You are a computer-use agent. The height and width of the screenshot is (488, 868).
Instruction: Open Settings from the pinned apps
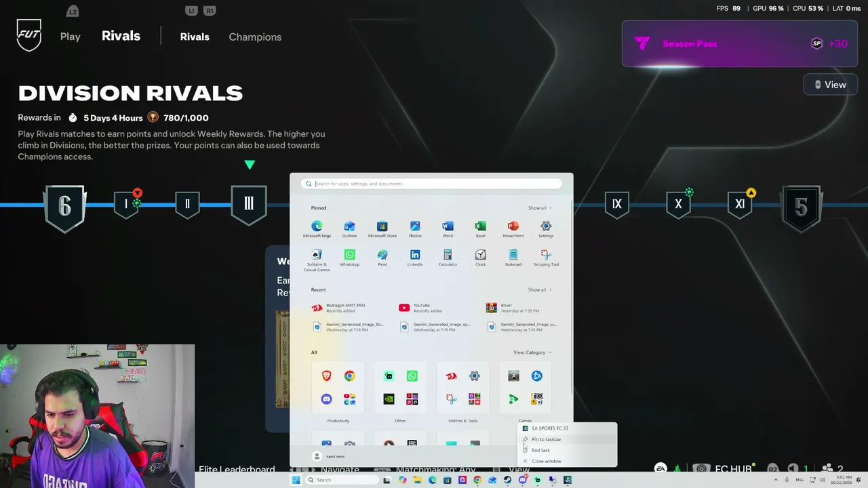pos(546,229)
